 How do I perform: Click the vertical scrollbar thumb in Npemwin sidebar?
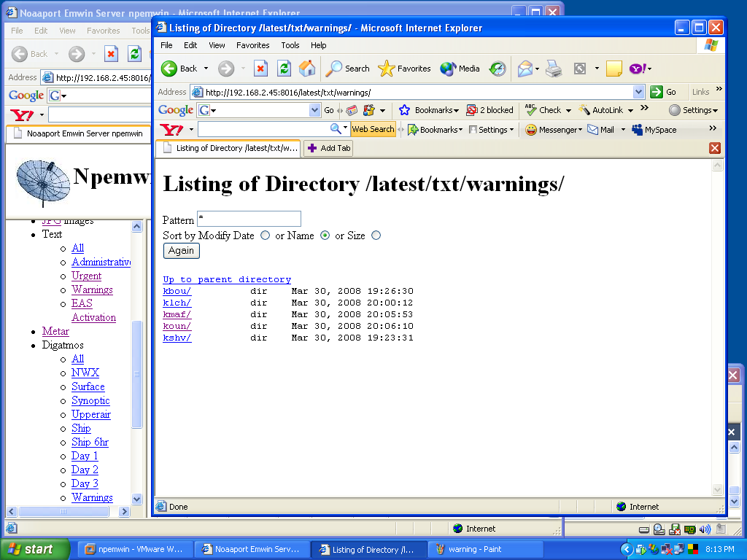[136, 374]
